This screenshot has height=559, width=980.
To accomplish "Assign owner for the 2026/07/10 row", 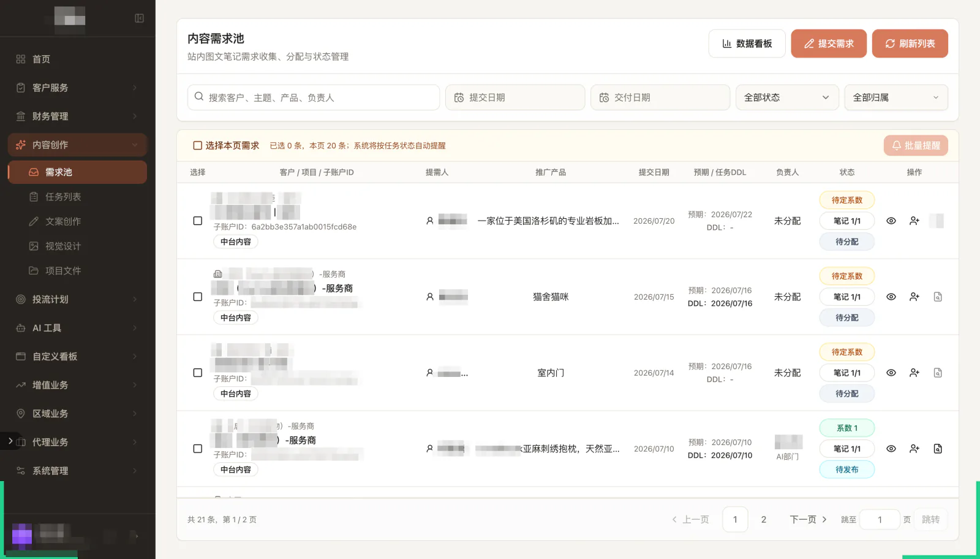I will (914, 449).
